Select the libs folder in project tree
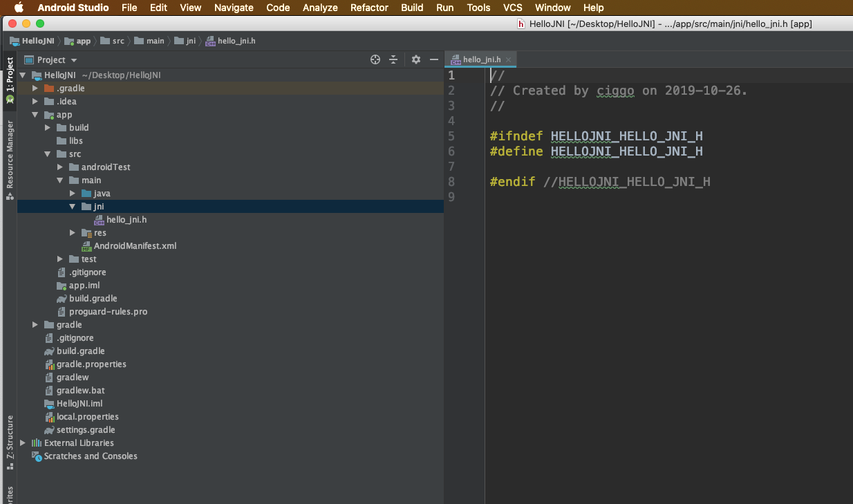 click(70, 141)
